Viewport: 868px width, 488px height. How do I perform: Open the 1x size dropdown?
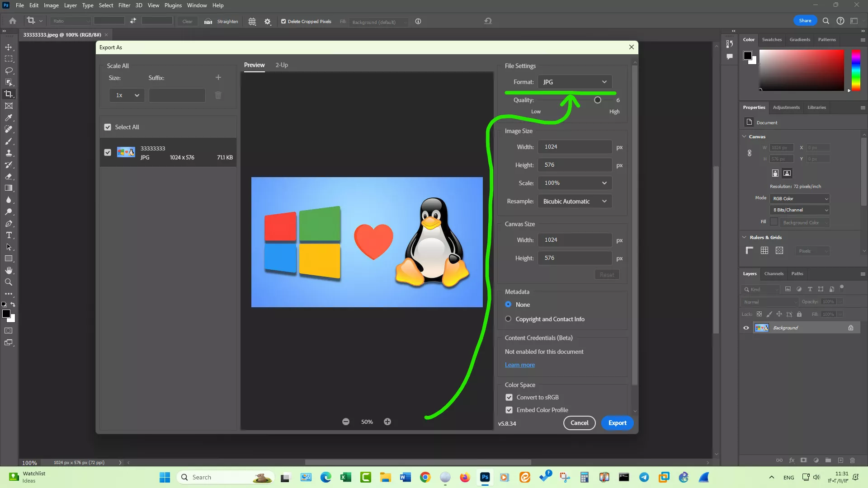pos(127,95)
